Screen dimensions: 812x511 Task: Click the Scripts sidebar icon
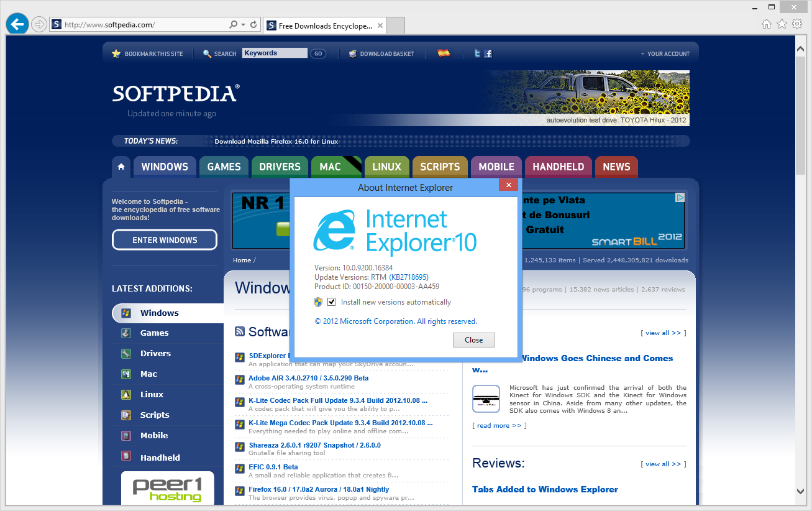tap(126, 415)
